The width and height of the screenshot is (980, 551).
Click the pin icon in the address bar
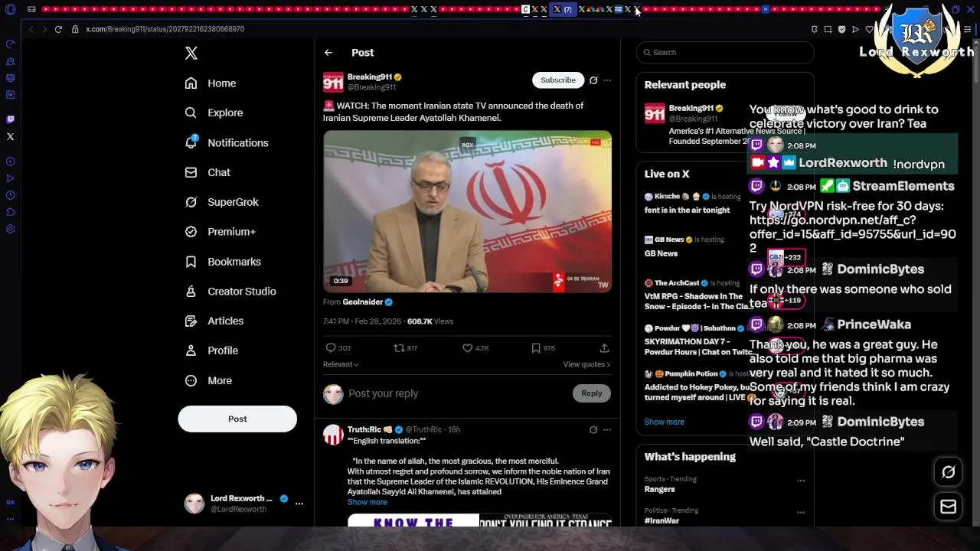pyautogui.click(x=814, y=29)
